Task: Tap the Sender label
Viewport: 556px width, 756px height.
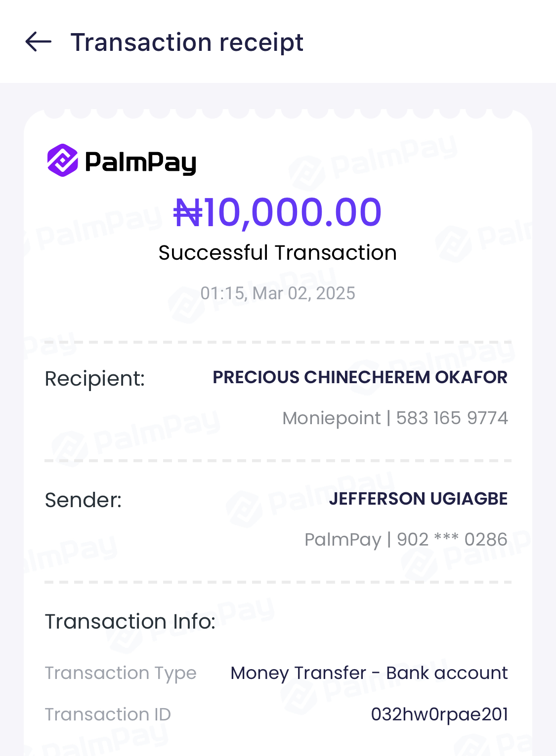Action: point(83,500)
